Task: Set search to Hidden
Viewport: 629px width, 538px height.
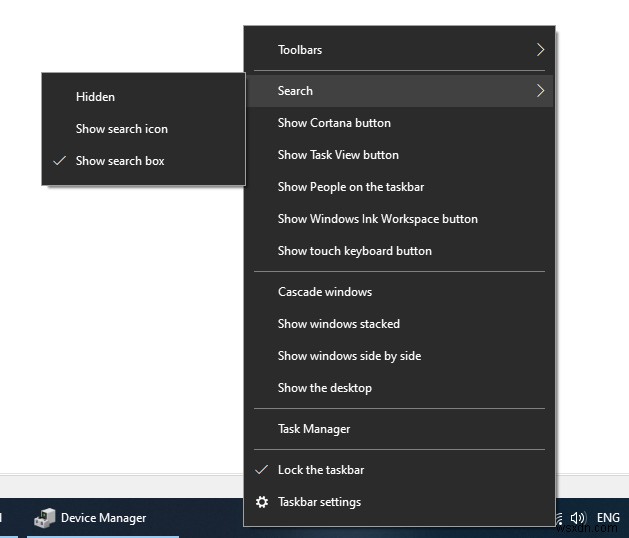Action: tap(95, 97)
